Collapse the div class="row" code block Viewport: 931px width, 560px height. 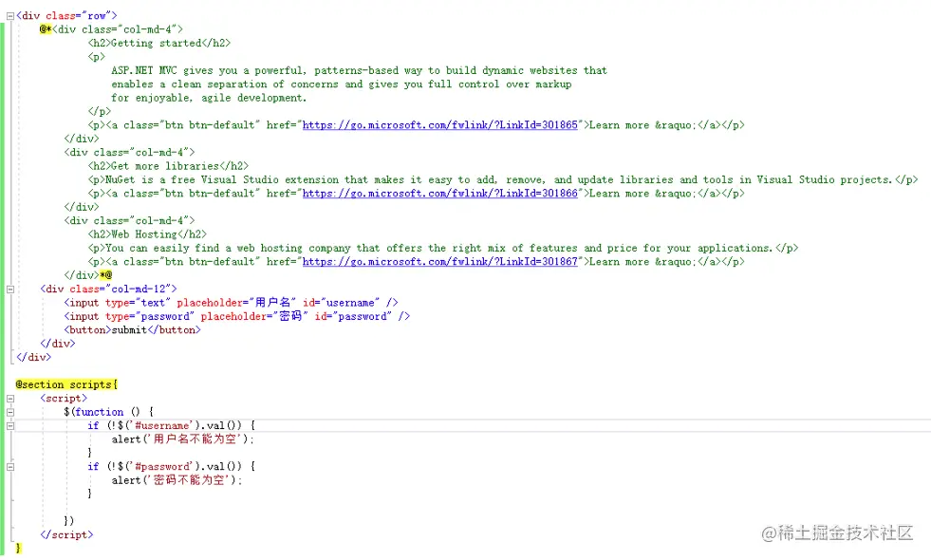click(10, 17)
